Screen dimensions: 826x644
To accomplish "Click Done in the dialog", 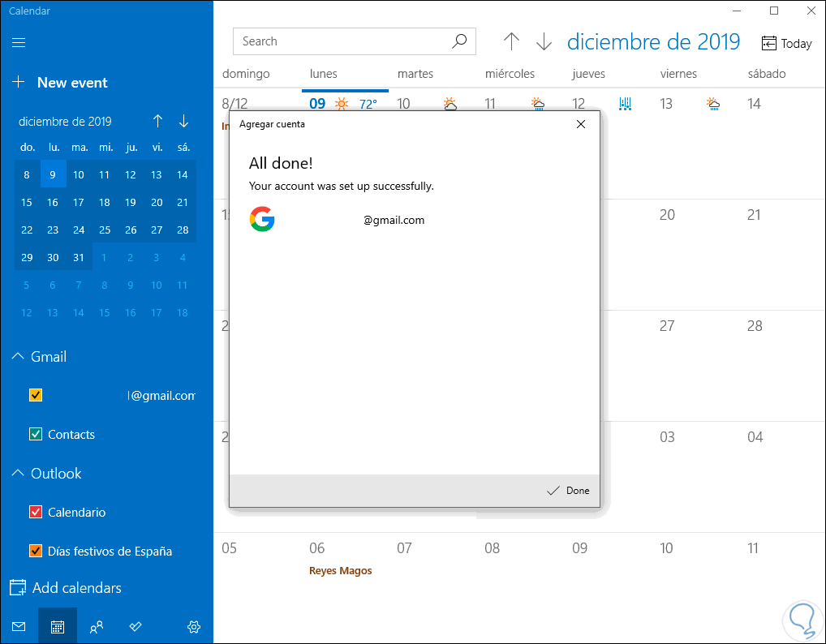I will 569,490.
